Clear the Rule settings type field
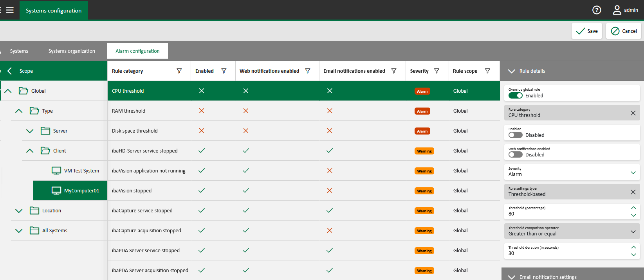Image resolution: width=644 pixels, height=280 pixels. 633,192
